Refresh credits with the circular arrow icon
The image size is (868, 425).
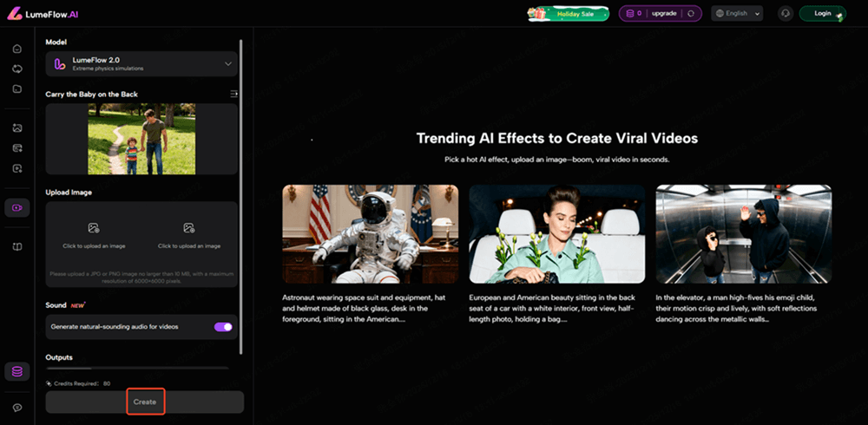pyautogui.click(x=690, y=13)
